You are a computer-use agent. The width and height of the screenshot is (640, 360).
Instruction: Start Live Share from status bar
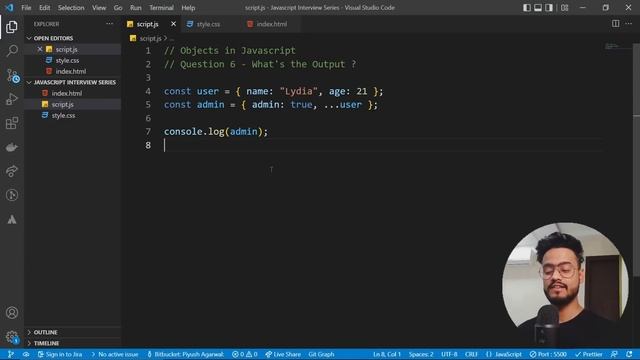283,354
